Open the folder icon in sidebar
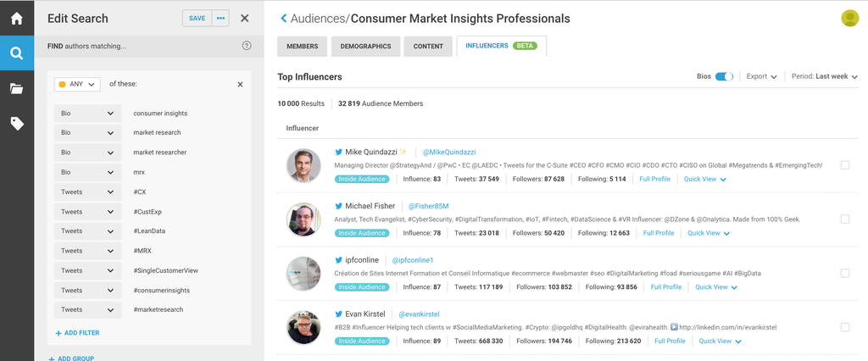This screenshot has height=361, width=868. [x=16, y=88]
